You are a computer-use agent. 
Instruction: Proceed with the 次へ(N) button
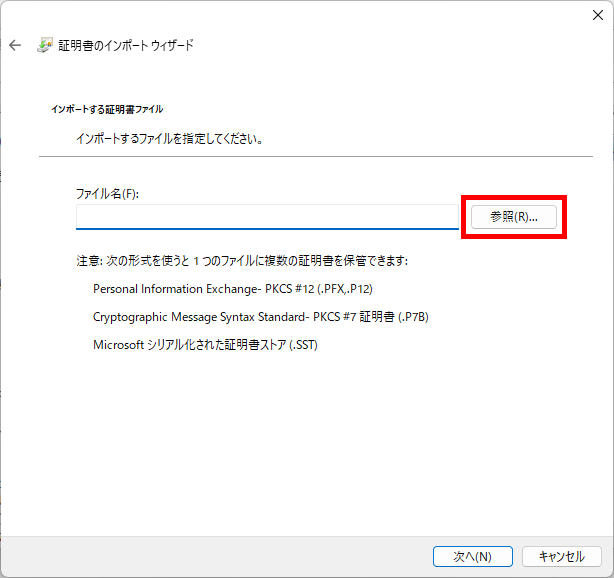pyautogui.click(x=473, y=556)
